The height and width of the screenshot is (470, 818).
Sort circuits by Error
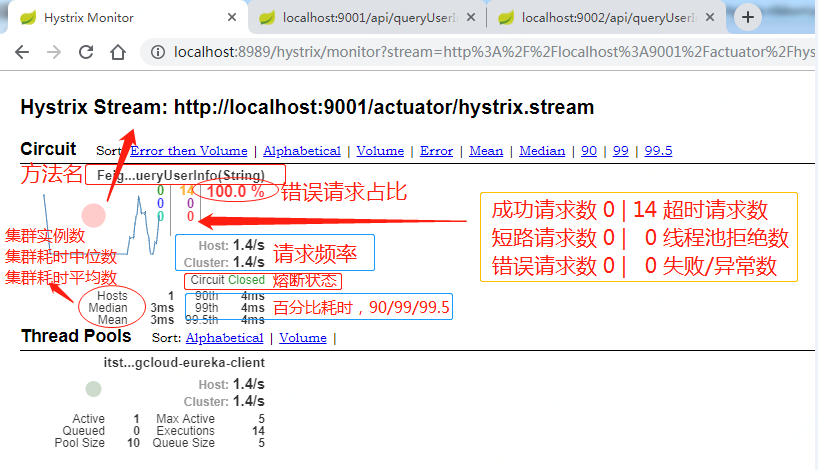[x=437, y=151]
